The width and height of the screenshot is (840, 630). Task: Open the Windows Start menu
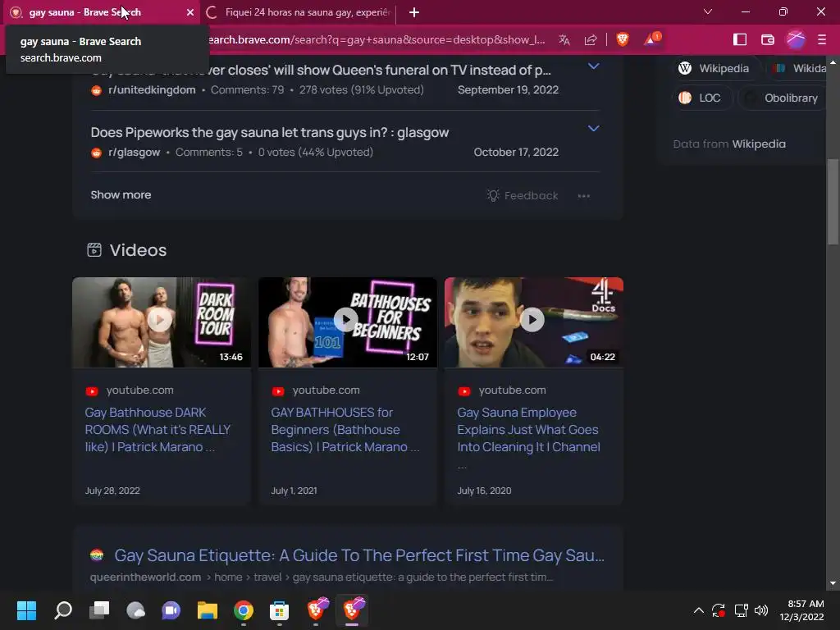[26, 610]
